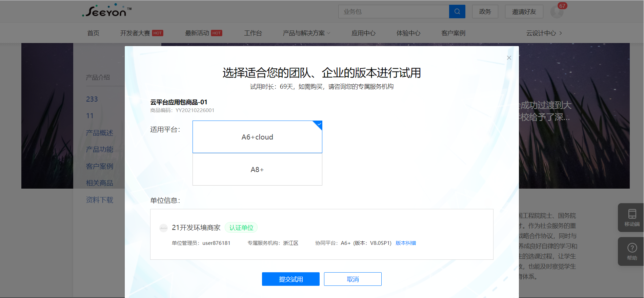The image size is (644, 298).
Task: Click the 21开发环境商家 company logo icon
Action: pyautogui.click(x=163, y=228)
